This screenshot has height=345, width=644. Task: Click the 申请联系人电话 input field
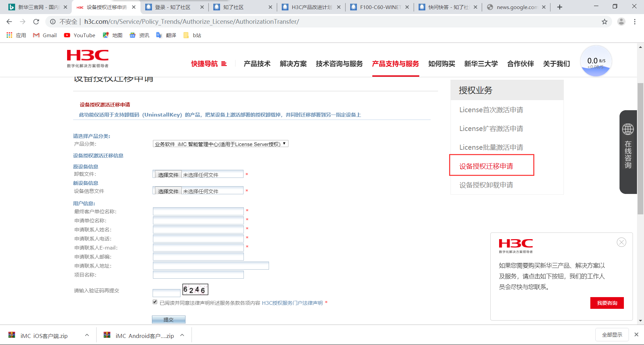[x=198, y=238]
